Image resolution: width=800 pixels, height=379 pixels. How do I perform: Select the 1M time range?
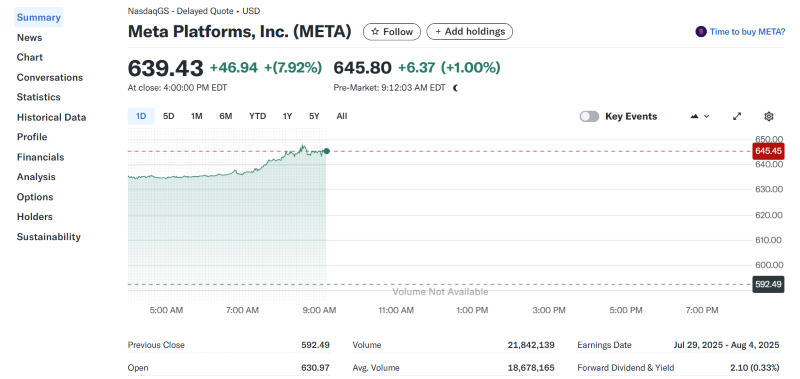196,116
